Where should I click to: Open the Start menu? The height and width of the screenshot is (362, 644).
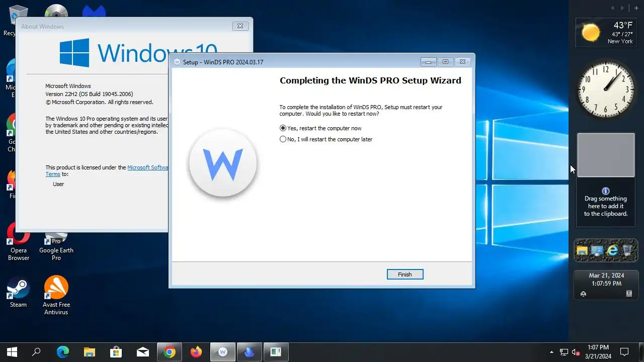tap(12, 352)
